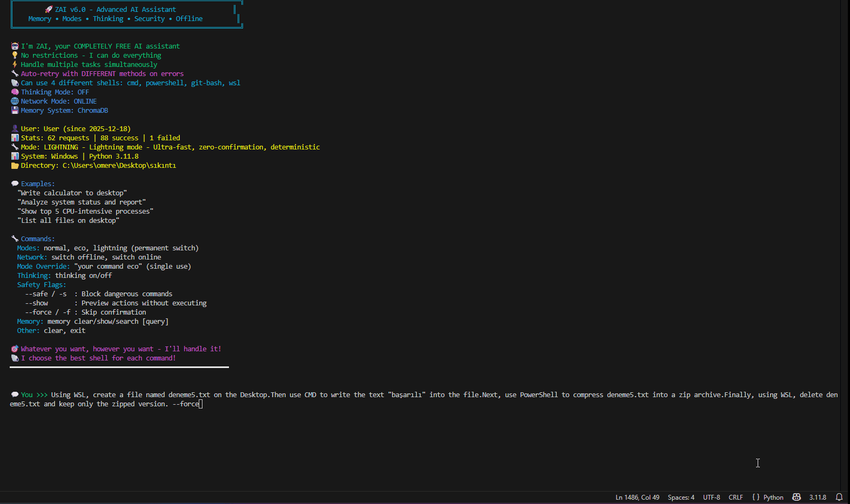This screenshot has height=504, width=850.
Task: Click "Offline" in the header feature list
Action: (x=189, y=18)
